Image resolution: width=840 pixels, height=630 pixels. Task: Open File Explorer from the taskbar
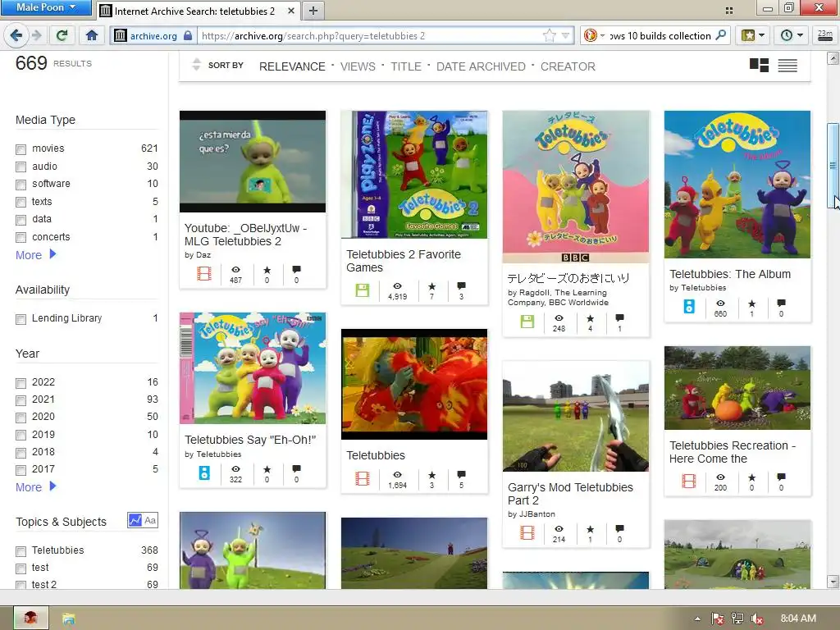click(69, 619)
